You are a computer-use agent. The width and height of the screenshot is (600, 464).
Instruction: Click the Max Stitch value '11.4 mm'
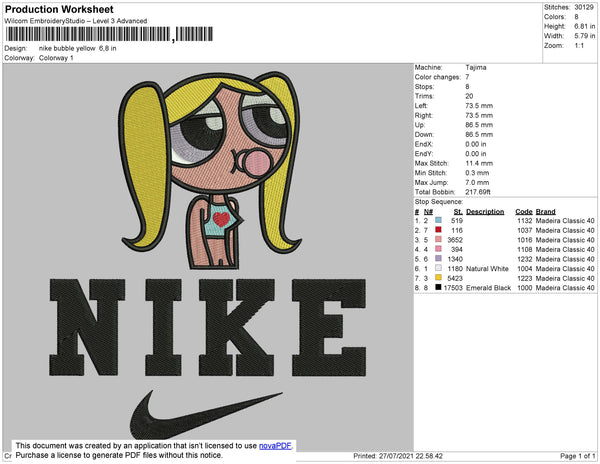click(479, 163)
